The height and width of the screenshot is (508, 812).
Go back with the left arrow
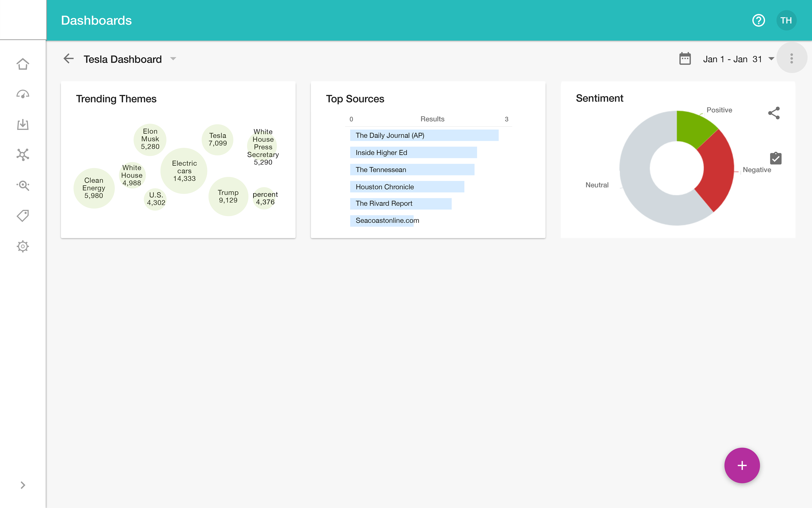(69, 59)
